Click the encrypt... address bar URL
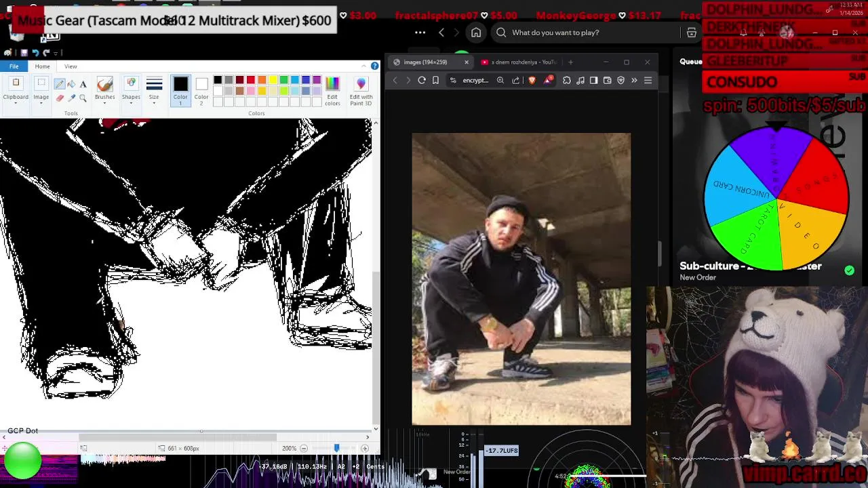The image size is (868, 488). click(475, 80)
